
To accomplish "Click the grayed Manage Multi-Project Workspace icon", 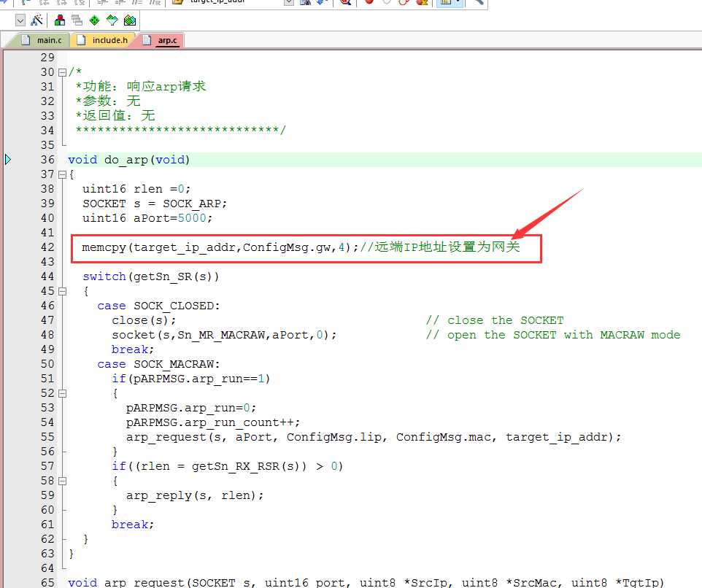I will [77, 20].
